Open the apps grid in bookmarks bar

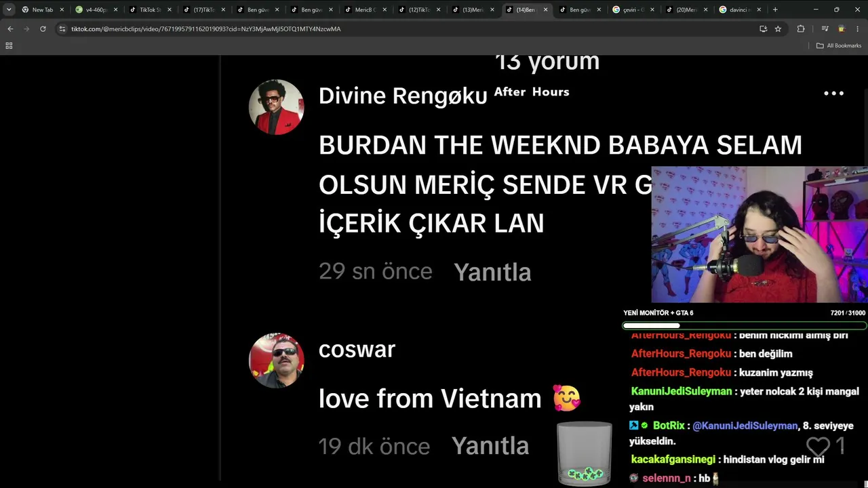point(9,45)
